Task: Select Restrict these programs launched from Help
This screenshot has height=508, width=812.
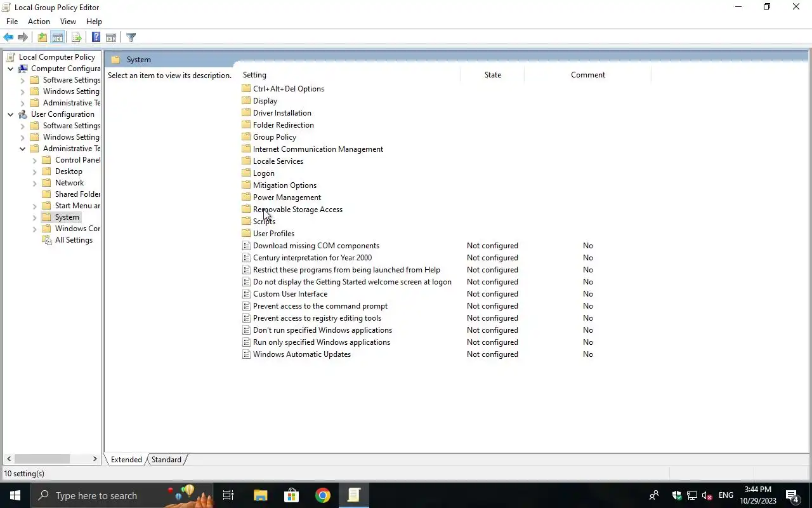Action: click(x=346, y=270)
